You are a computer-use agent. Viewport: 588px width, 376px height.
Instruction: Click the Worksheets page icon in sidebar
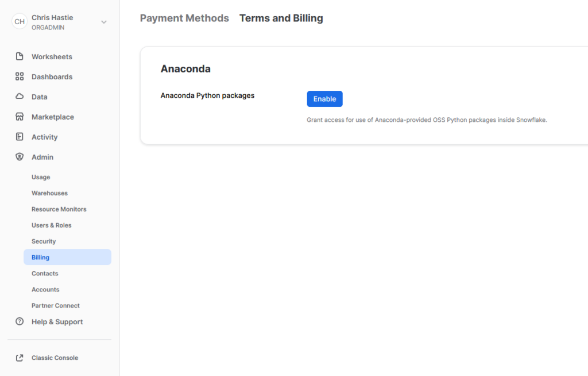point(20,56)
